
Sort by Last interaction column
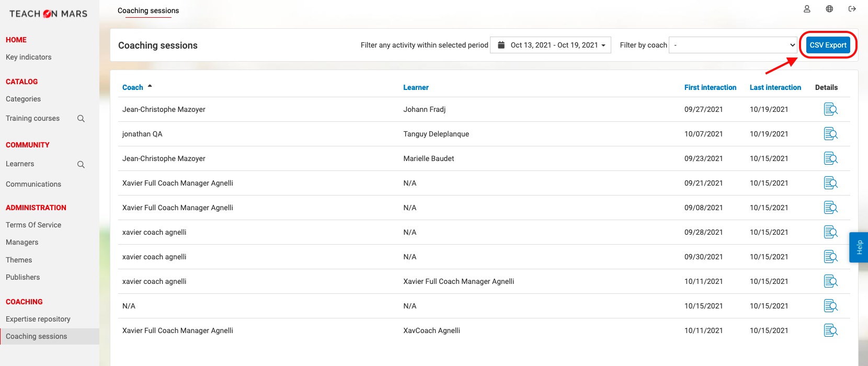[775, 87]
